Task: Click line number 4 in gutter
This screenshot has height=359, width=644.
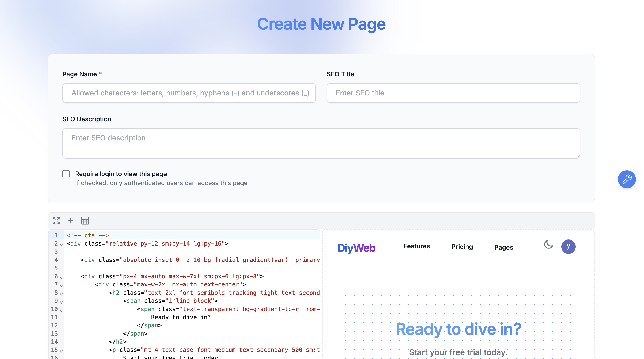Action: (x=56, y=260)
